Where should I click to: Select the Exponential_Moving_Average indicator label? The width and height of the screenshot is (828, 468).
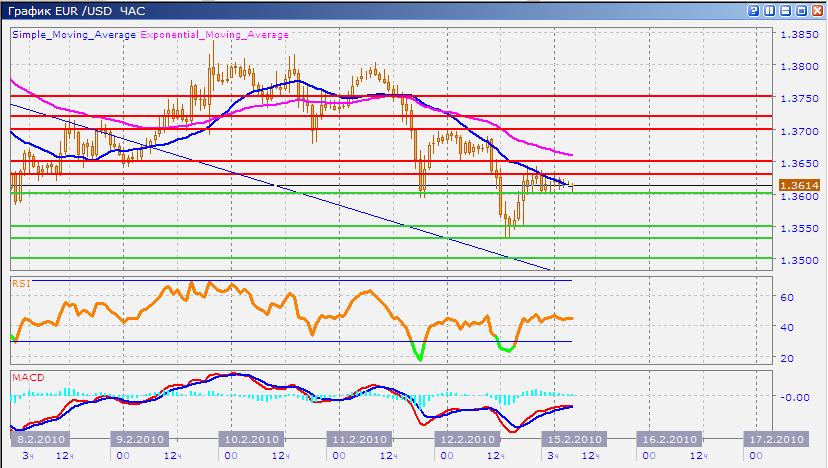click(214, 35)
